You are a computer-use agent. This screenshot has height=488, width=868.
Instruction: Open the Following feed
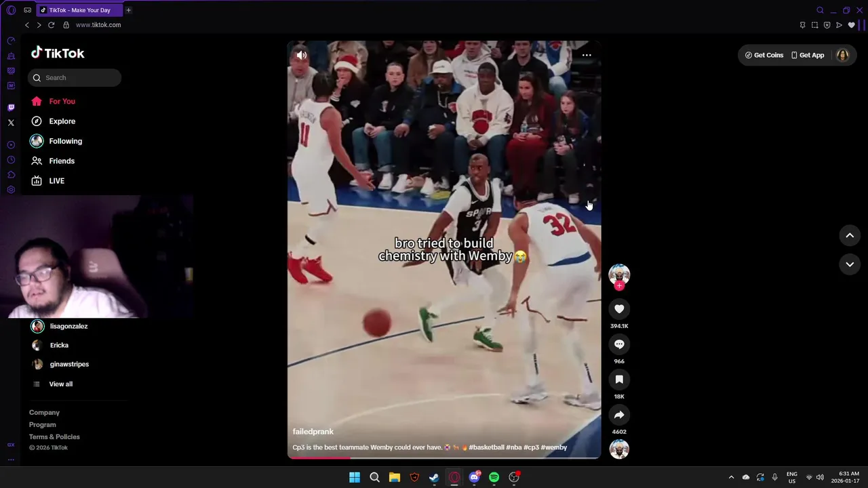(56, 141)
